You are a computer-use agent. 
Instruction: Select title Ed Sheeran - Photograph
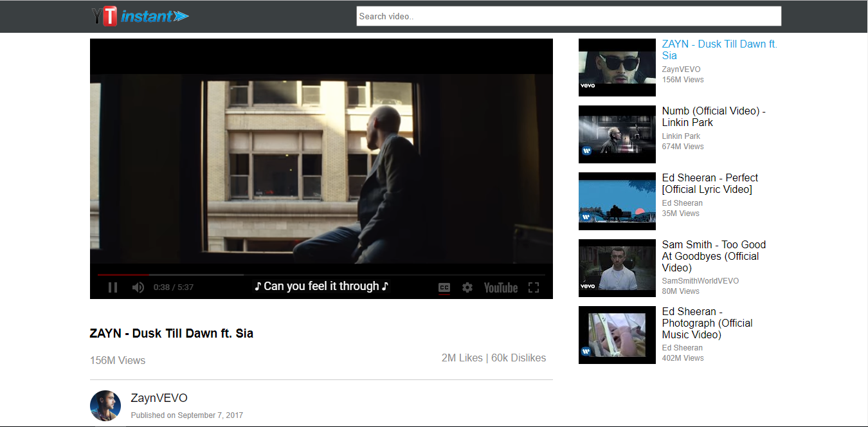(707, 323)
